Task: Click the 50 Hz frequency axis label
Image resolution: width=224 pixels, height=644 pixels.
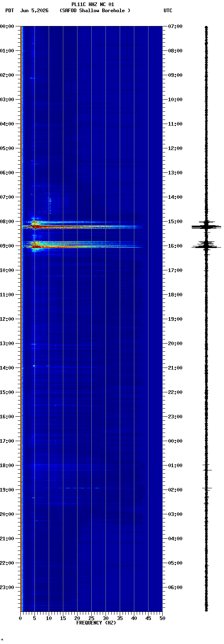Action: pos(162,618)
